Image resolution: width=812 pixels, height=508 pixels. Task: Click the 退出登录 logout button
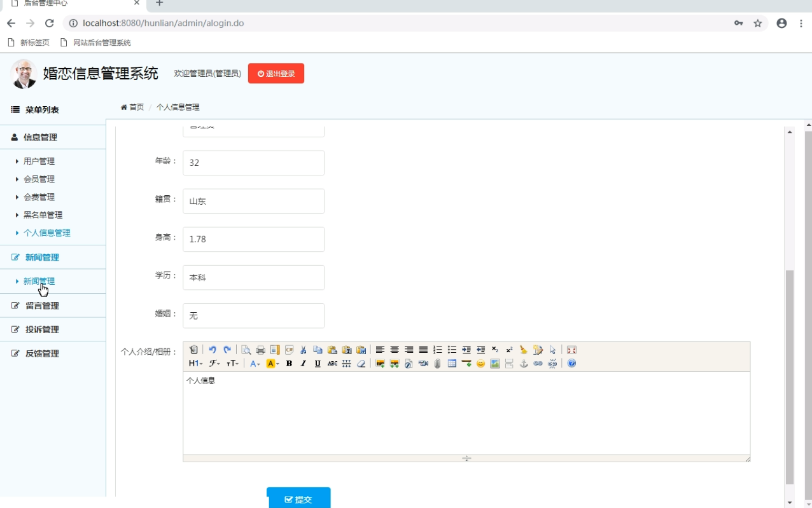coord(276,73)
